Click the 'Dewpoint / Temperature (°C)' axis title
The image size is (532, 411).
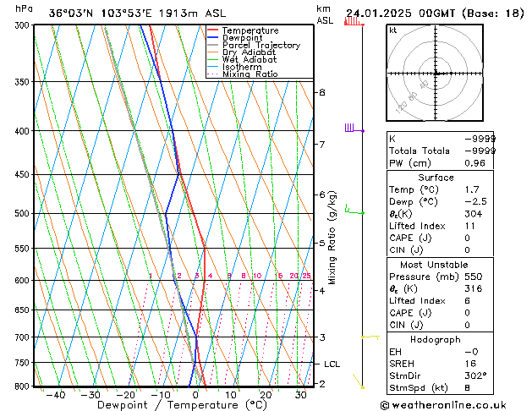point(182,405)
